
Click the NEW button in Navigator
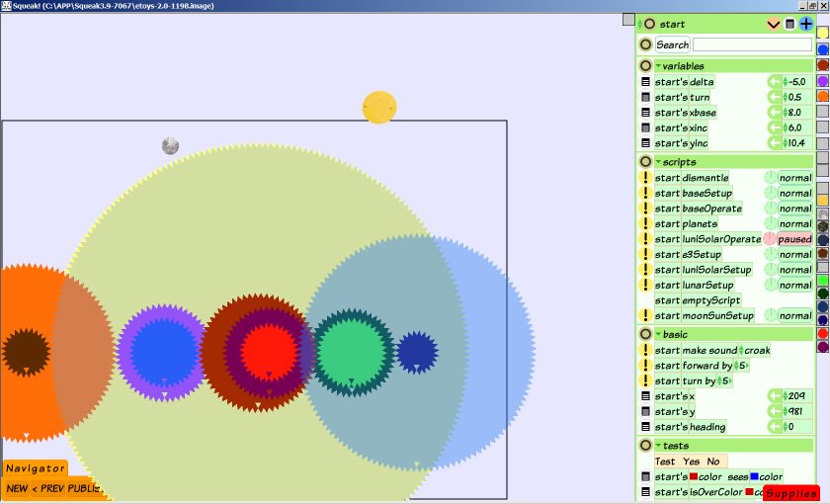pyautogui.click(x=17, y=488)
